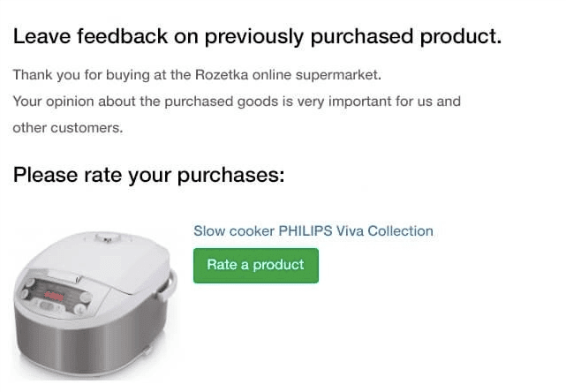This screenshot has width=566, height=392.
Task: Click the word 'product' on the green button
Action: (278, 265)
